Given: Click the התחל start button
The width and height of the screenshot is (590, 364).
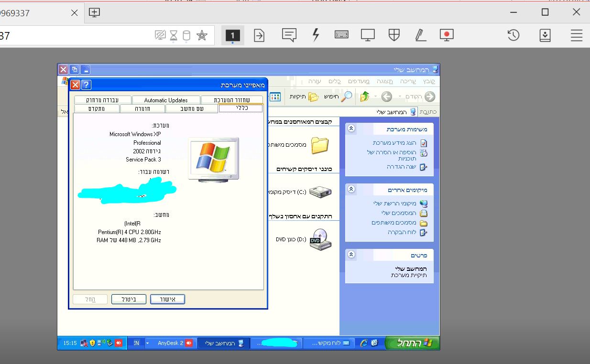Looking at the screenshot, I should [x=412, y=343].
